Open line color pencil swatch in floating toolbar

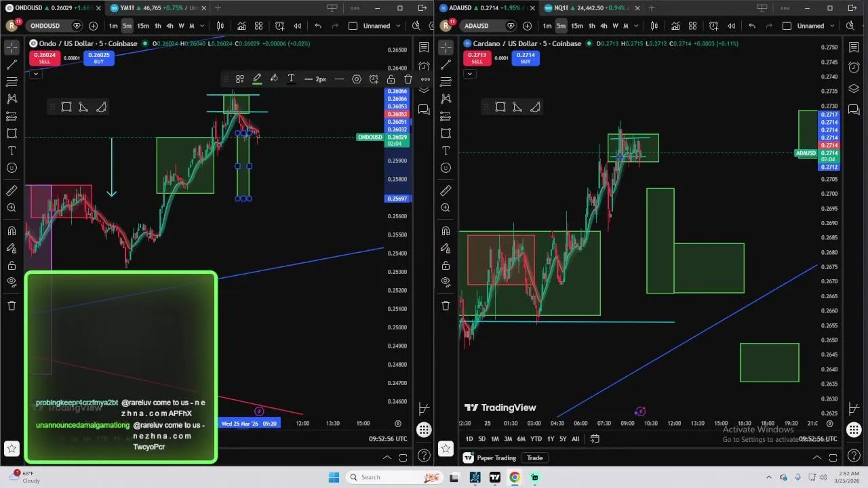(257, 79)
